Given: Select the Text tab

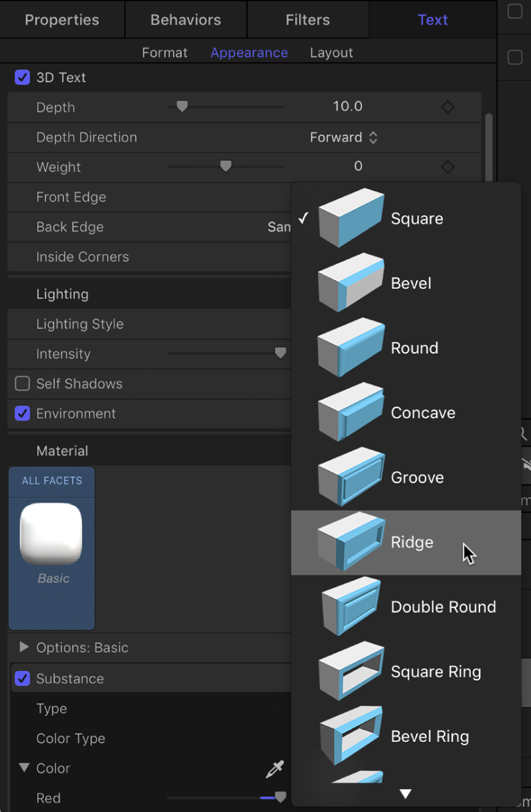Looking at the screenshot, I should [433, 19].
